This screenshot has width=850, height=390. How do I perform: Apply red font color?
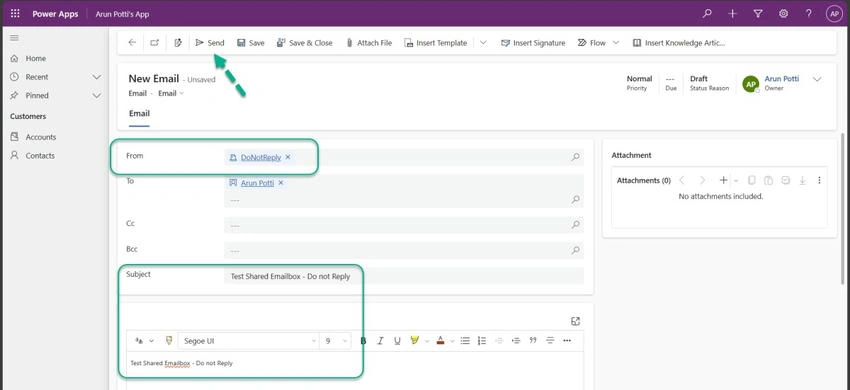440,341
